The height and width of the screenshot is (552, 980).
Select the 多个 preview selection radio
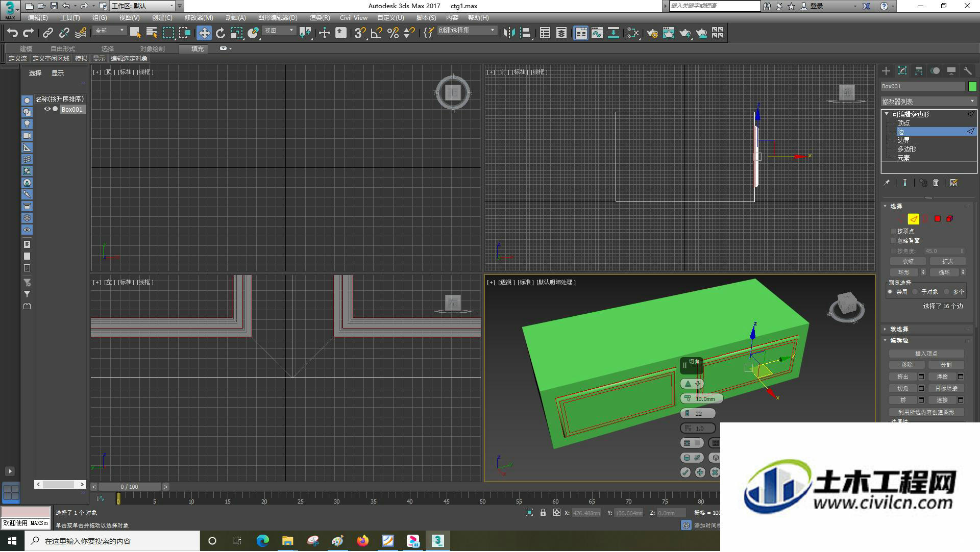coord(947,292)
